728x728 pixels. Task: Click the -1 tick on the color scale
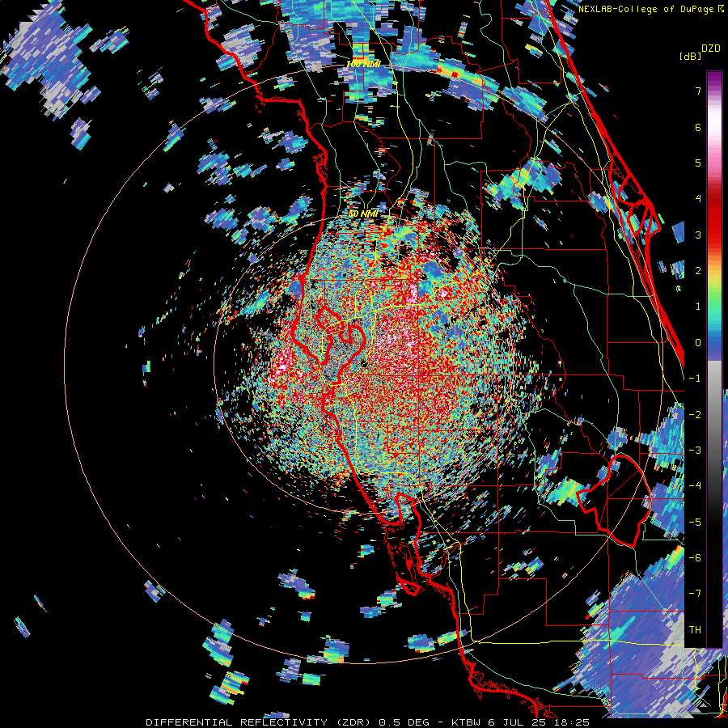695,379
